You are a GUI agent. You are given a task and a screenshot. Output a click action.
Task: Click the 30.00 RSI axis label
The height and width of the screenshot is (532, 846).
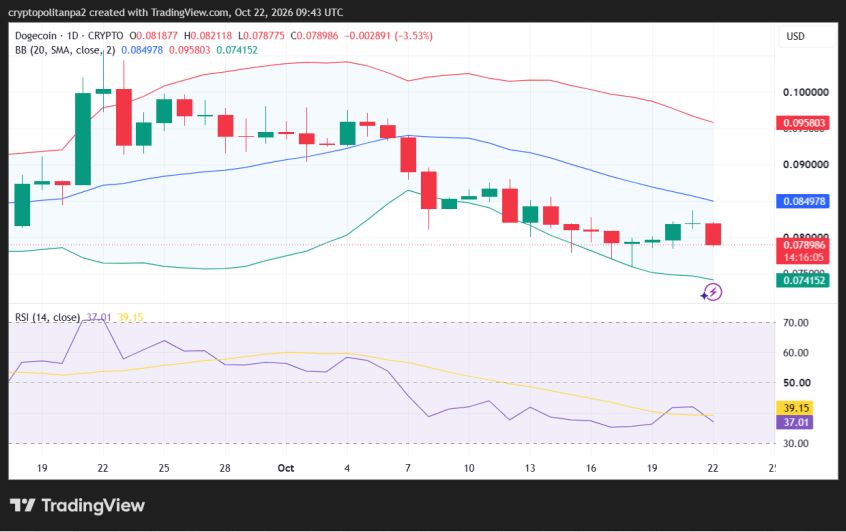point(796,444)
